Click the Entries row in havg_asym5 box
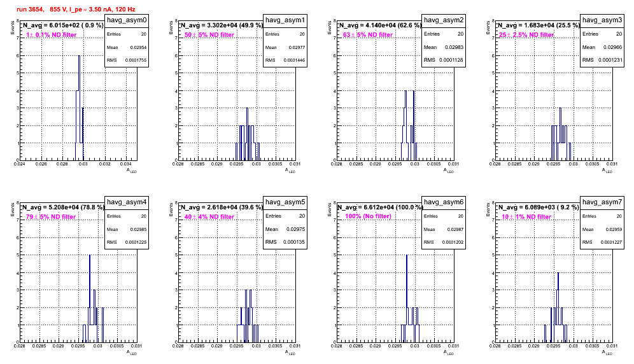634x364 pixels. [285, 216]
